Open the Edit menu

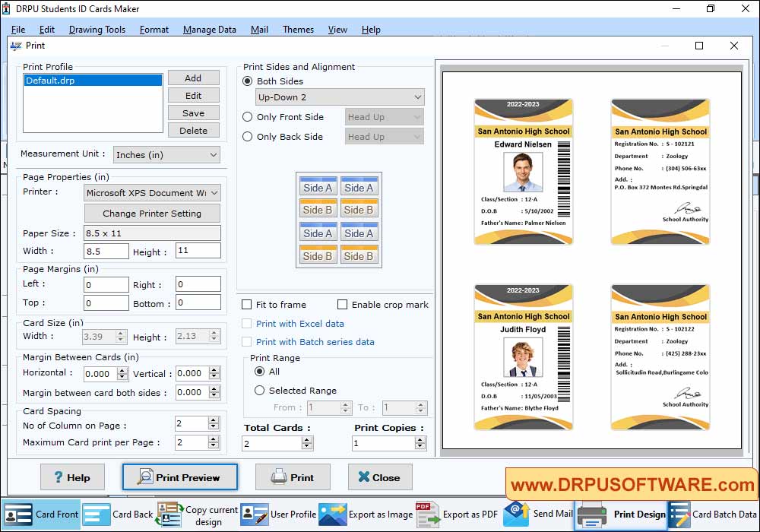46,30
